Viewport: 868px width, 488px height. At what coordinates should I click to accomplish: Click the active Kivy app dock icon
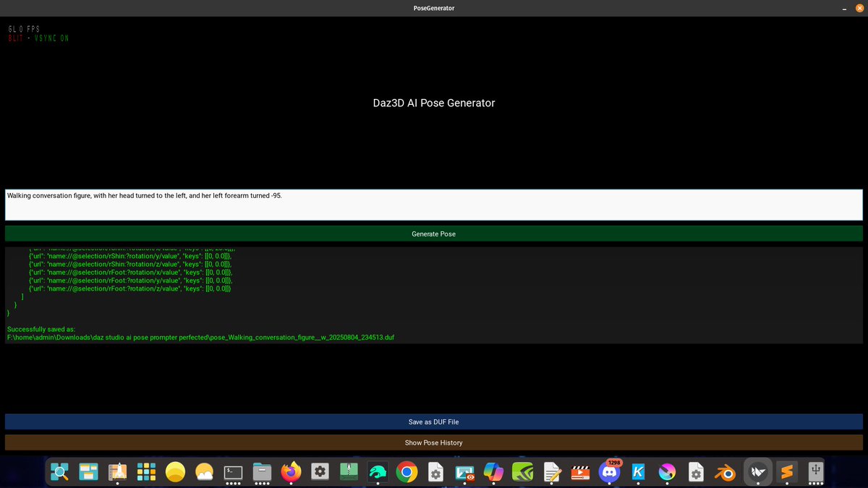click(758, 473)
